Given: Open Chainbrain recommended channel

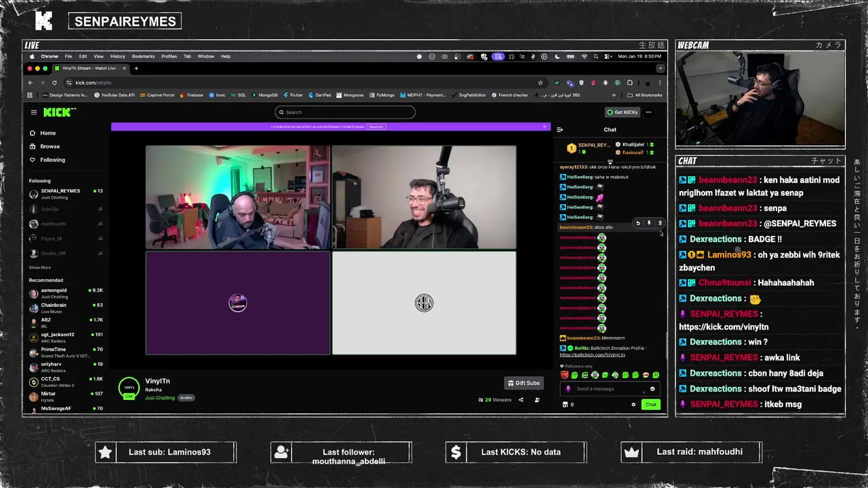Looking at the screenshot, I should coord(66,308).
